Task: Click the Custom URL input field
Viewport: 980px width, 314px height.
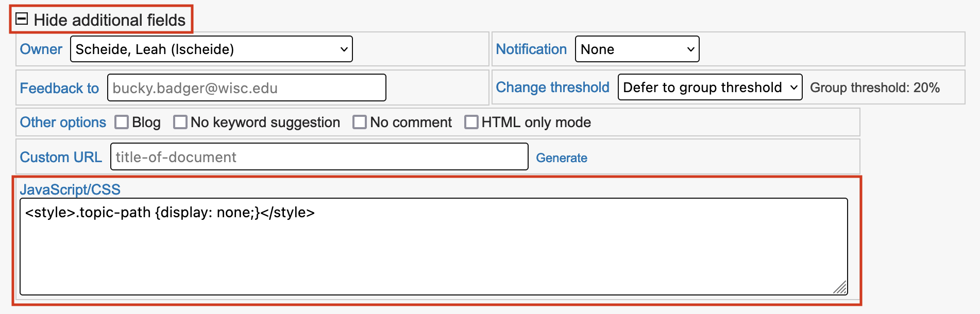Action: tap(319, 156)
